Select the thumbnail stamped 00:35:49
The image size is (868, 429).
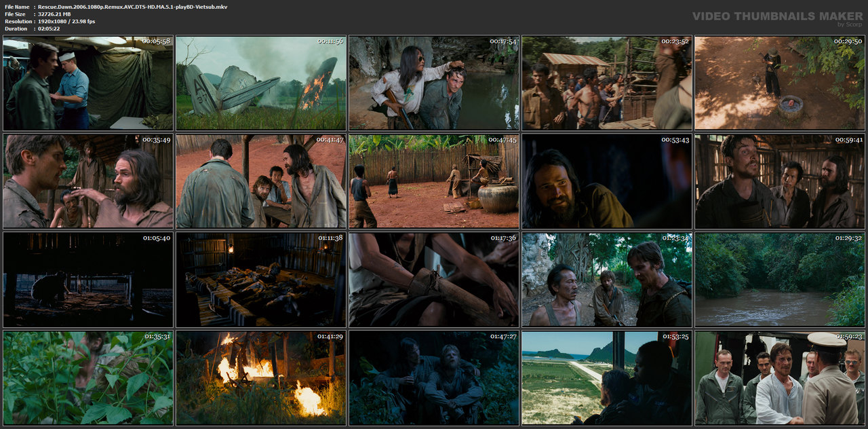(x=88, y=181)
